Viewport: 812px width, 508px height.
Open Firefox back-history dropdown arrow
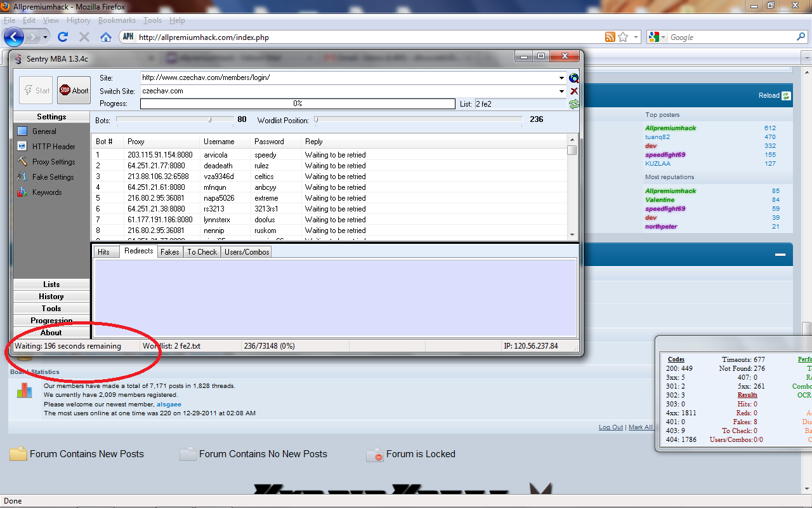46,37
